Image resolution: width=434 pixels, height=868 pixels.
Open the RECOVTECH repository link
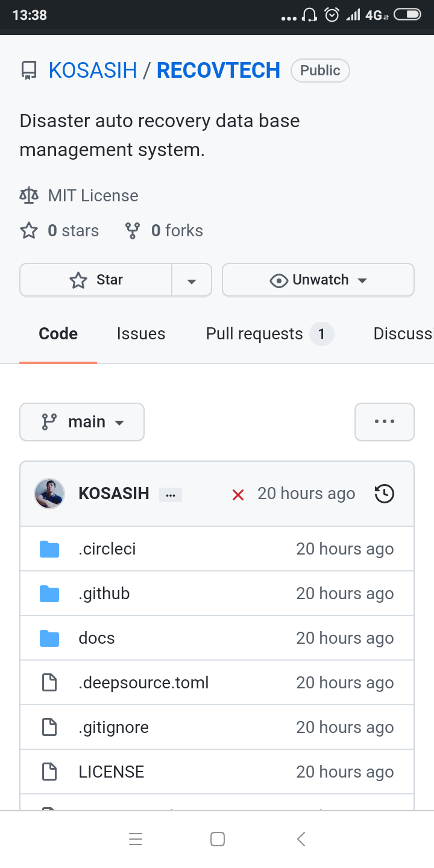[x=218, y=71]
